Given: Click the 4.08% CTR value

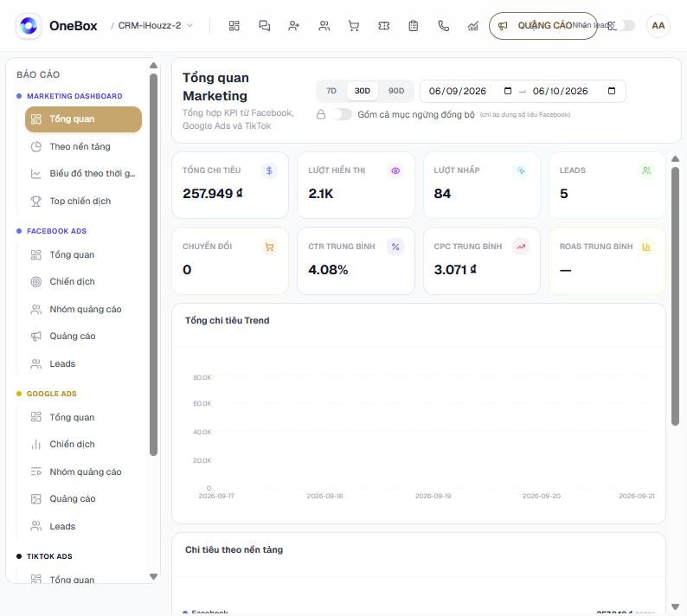Looking at the screenshot, I should pos(328,269).
